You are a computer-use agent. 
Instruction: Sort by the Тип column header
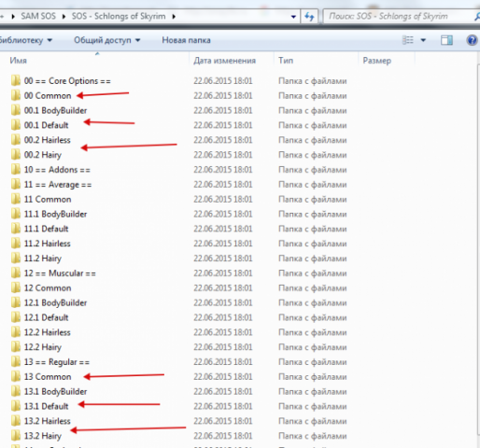tap(286, 61)
